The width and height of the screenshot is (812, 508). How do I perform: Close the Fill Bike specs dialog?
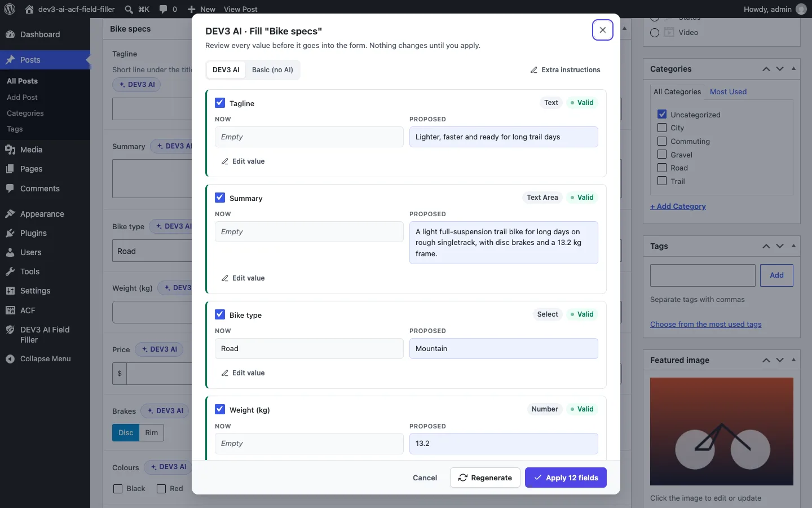point(602,30)
